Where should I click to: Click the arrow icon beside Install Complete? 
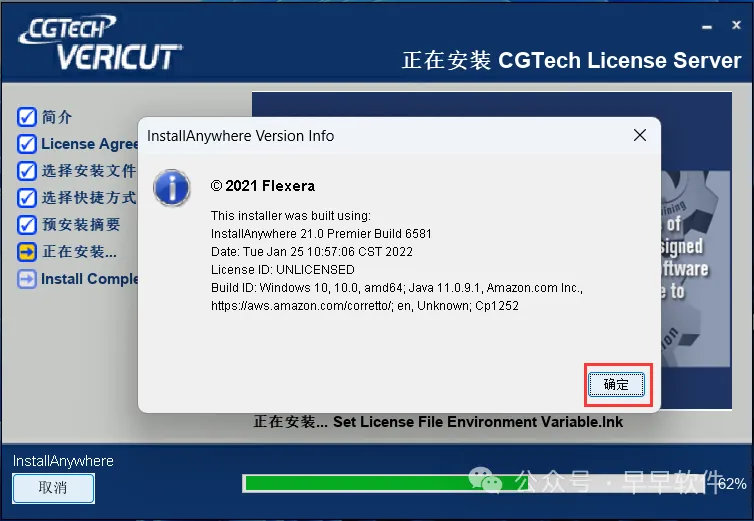(x=26, y=279)
